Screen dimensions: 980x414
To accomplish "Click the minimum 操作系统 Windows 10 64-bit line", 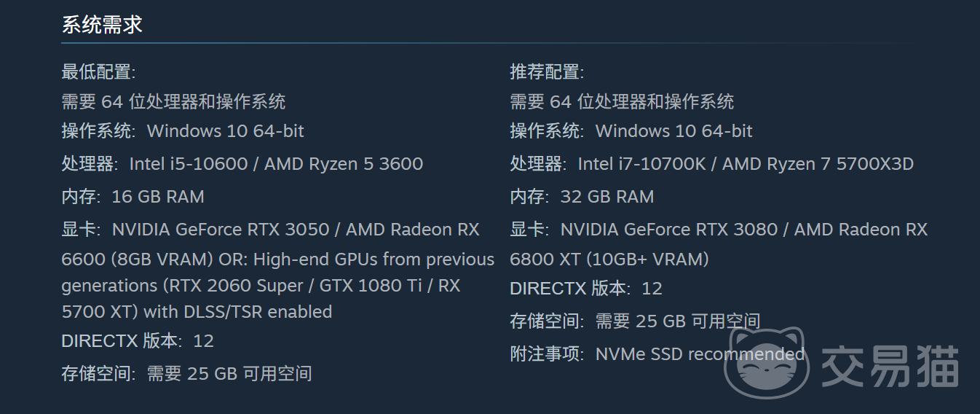I will coord(183,131).
